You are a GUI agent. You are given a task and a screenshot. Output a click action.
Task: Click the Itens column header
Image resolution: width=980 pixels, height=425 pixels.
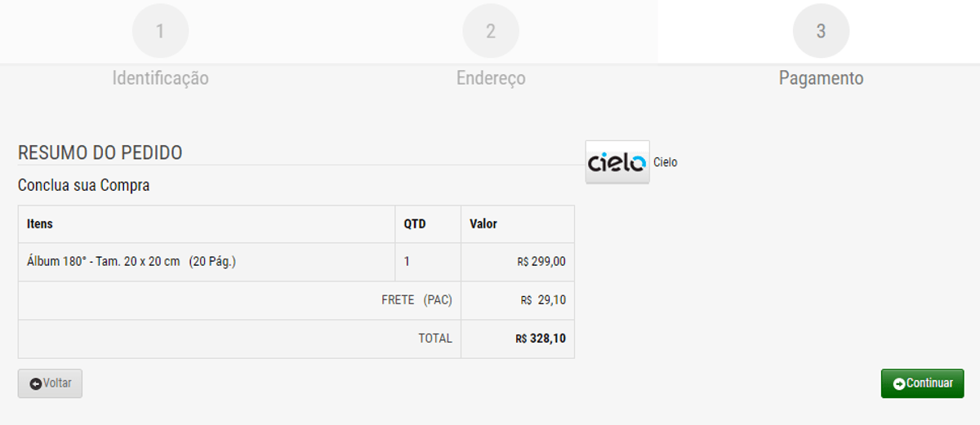coord(40,224)
